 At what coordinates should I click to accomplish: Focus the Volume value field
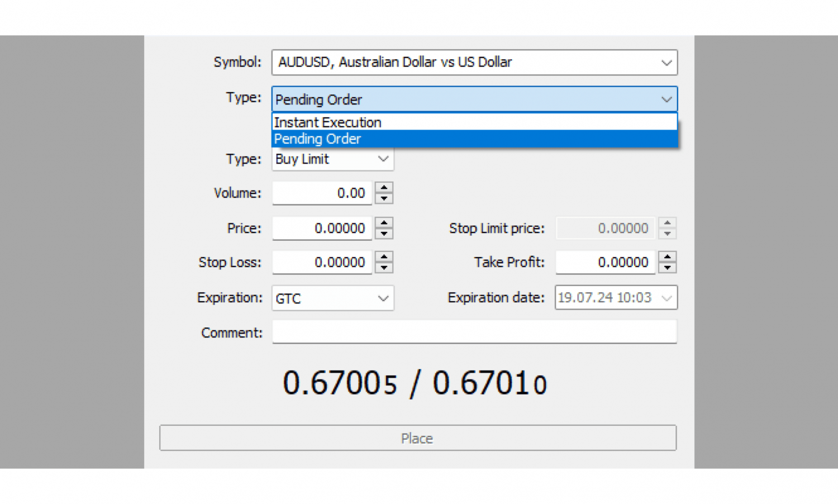point(322,193)
